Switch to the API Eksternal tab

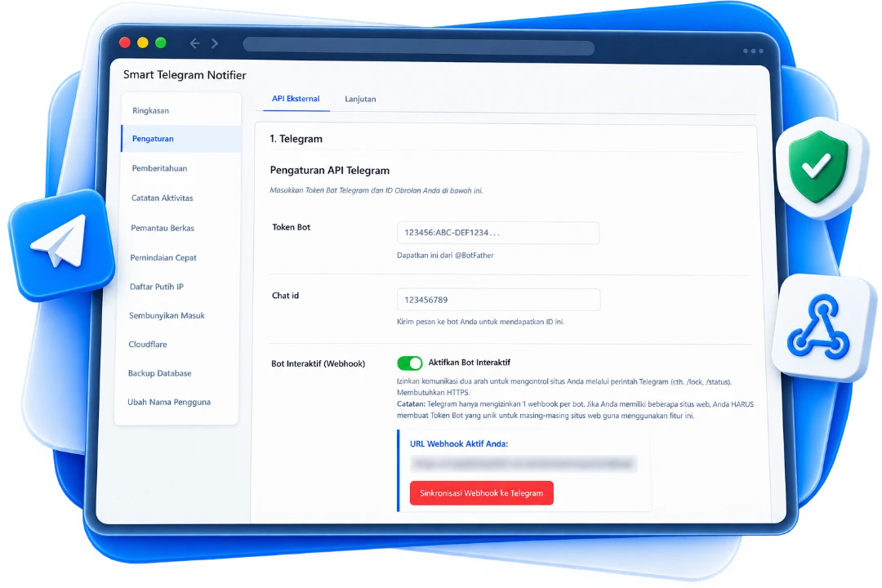[296, 99]
